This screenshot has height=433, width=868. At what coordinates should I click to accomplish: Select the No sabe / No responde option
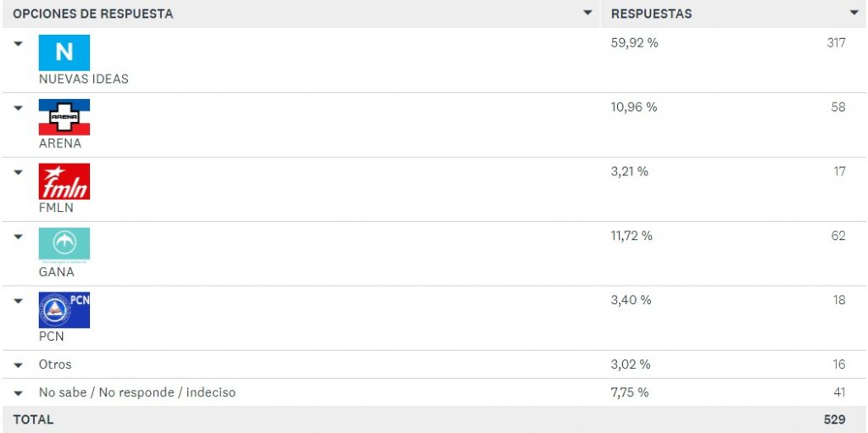coord(137,392)
